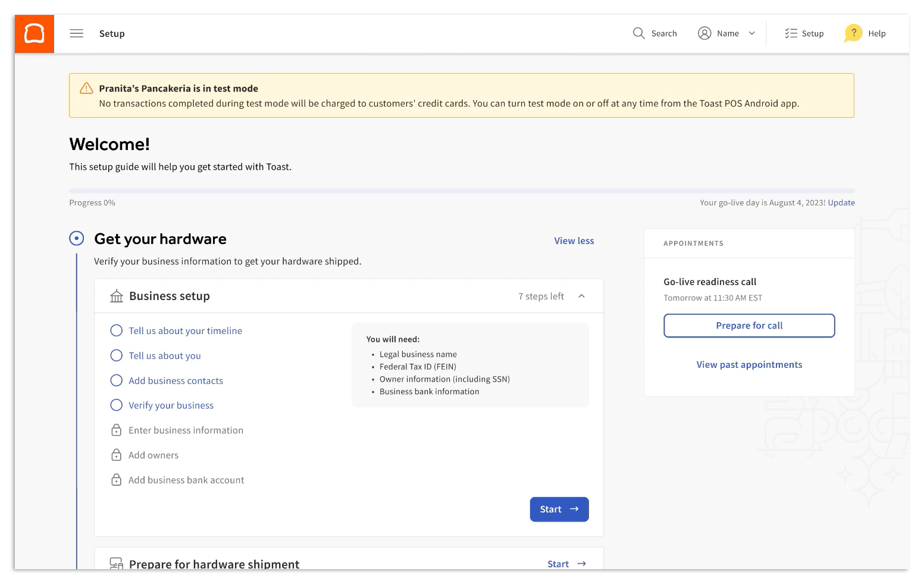924x584 pixels.
Task: Click the hardware shipment box icon
Action: pyautogui.click(x=117, y=562)
